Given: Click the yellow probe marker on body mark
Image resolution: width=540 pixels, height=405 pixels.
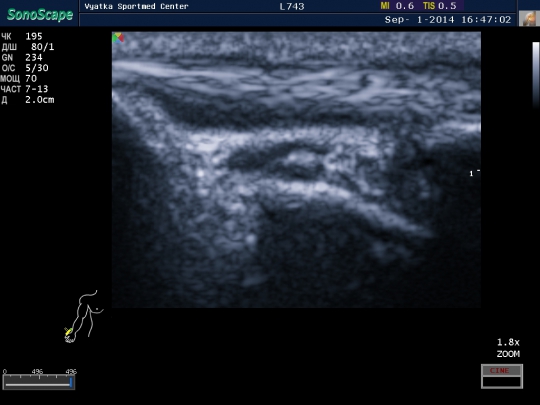Looking at the screenshot, I should (x=68, y=332).
